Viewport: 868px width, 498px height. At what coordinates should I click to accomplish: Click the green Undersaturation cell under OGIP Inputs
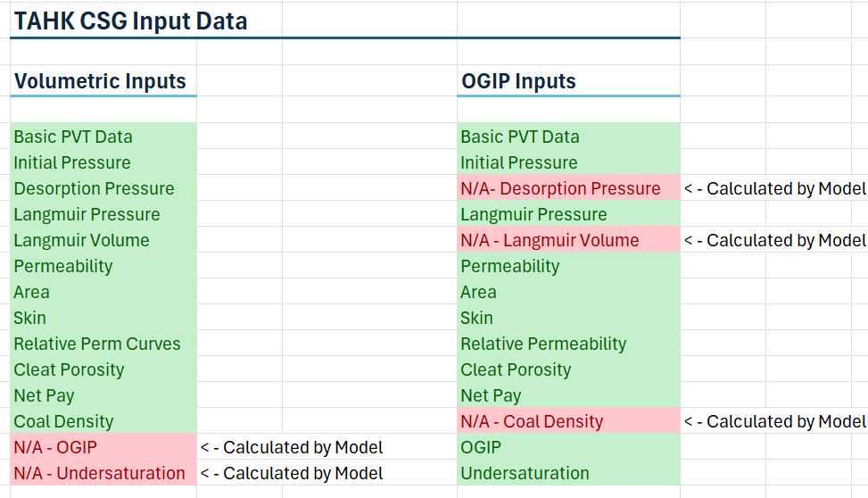pos(525,473)
